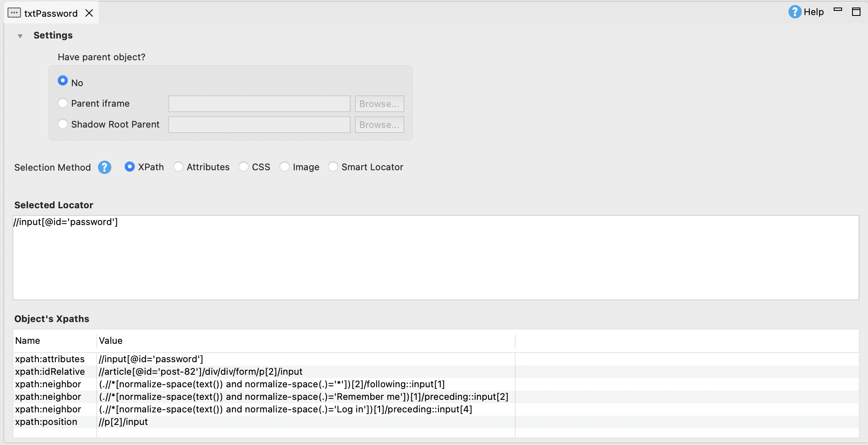Select the Parent iframe radio option

coord(63,103)
